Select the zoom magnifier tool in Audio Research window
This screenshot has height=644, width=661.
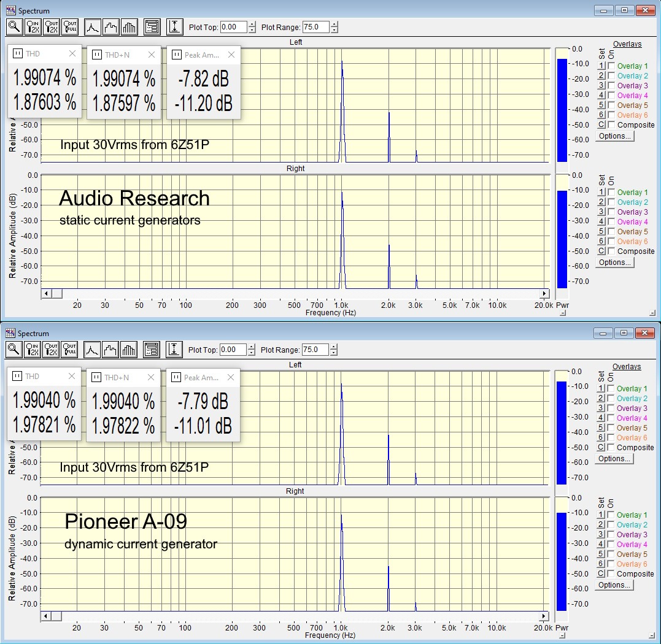14,27
